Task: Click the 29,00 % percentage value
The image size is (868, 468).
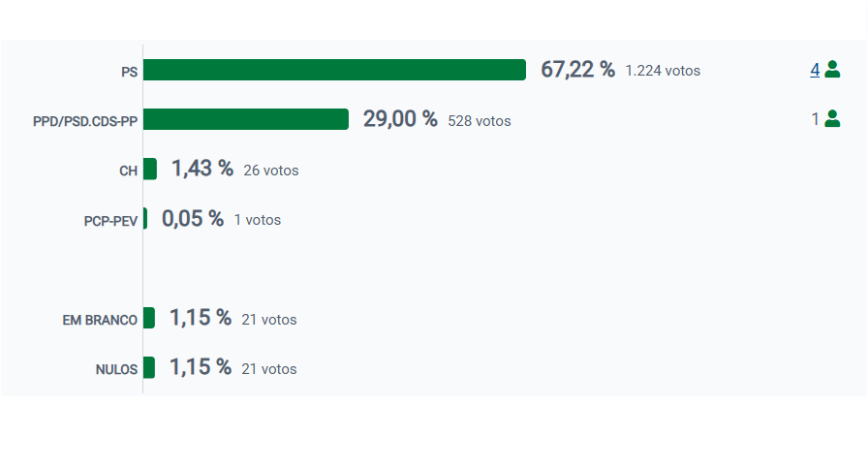Action: click(x=400, y=119)
